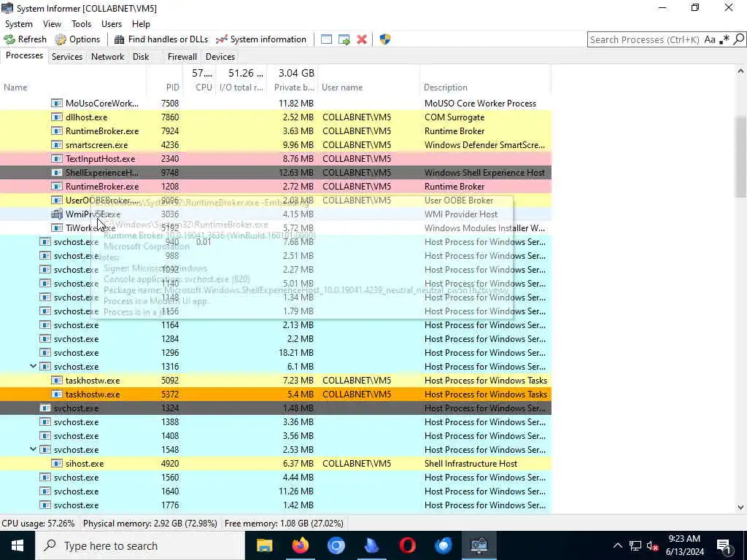
Task: Sort by Name column header
Action: coord(73,87)
